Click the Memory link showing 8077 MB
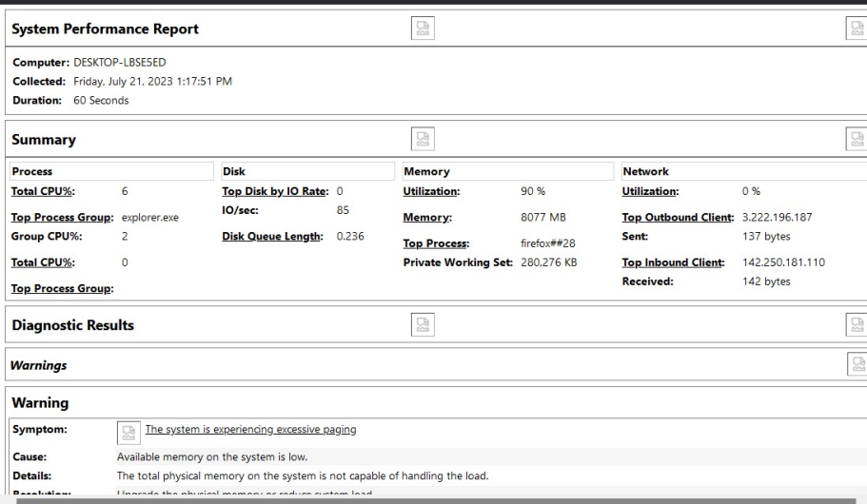 (426, 217)
